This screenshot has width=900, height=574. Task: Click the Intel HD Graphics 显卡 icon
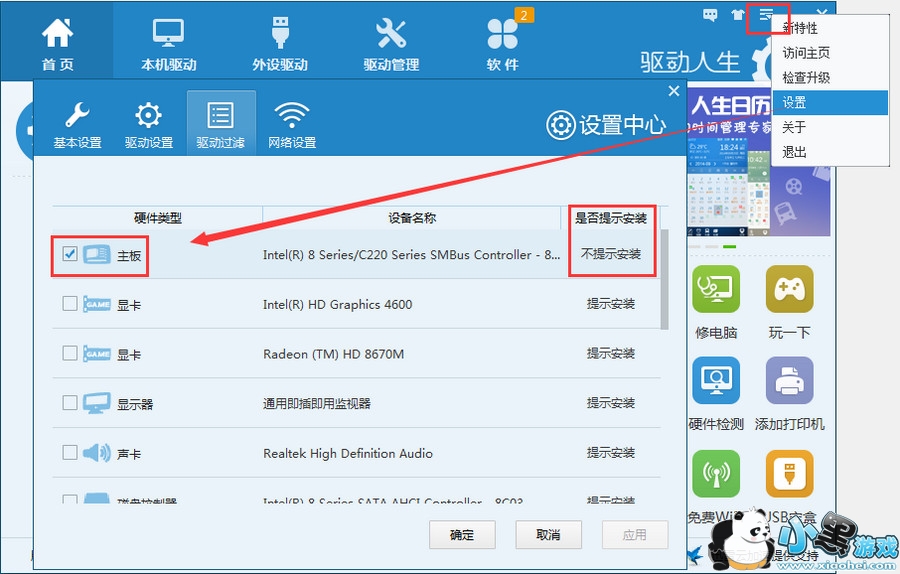click(97, 304)
